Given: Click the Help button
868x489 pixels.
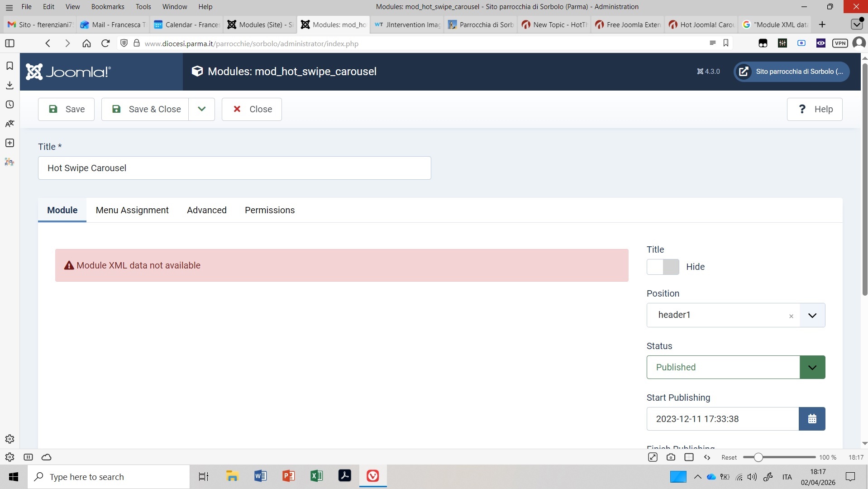Looking at the screenshot, I should coord(814,109).
